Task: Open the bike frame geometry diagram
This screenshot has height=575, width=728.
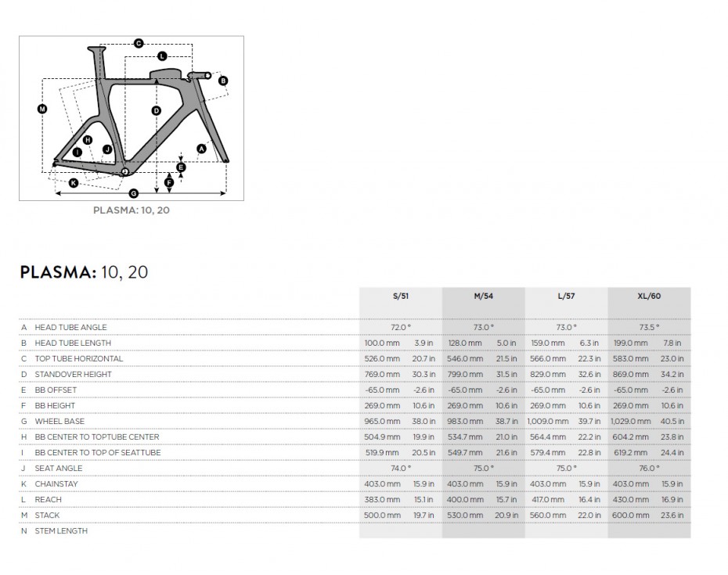Action: coord(132,118)
